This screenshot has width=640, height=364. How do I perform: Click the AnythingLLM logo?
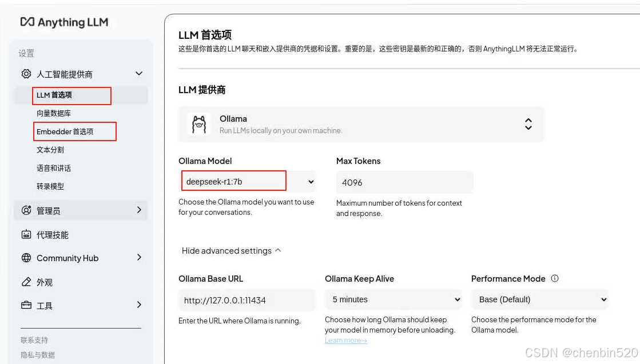tap(65, 22)
